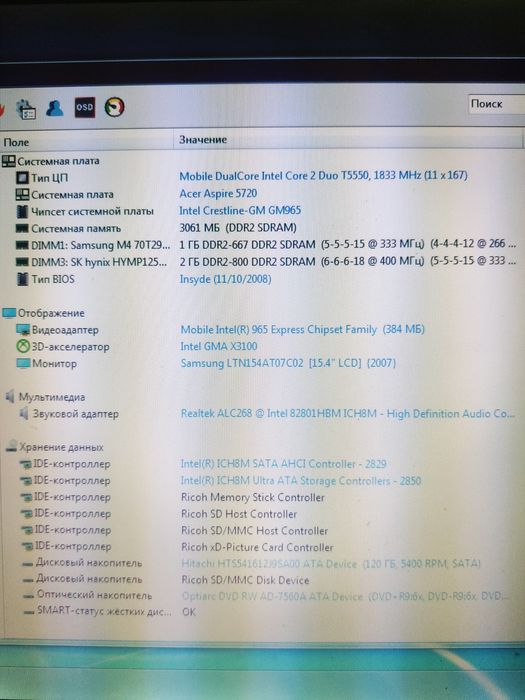
Task: Click the Видеоадаптер row icon
Action: point(23,330)
